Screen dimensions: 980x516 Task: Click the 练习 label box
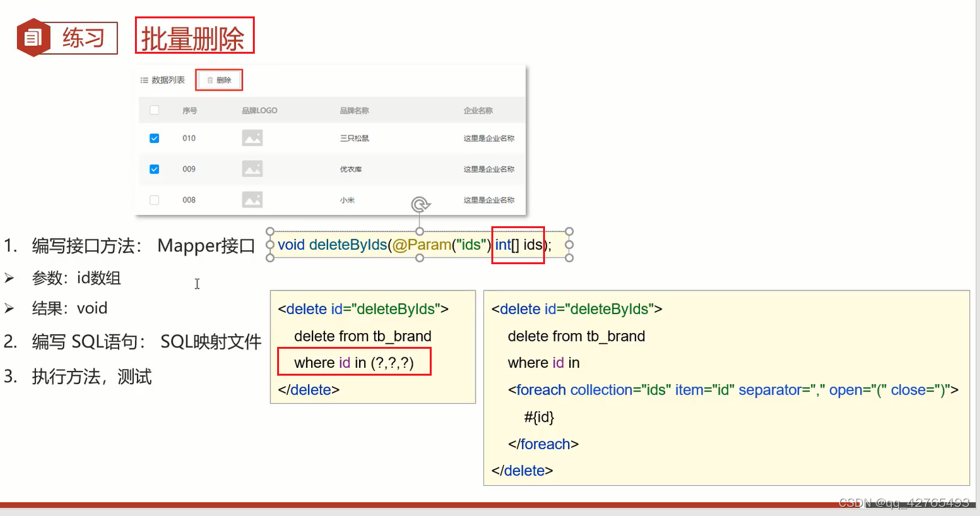click(84, 38)
